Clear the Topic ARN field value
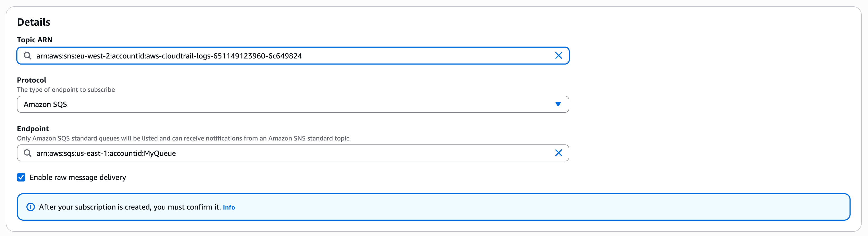The height and width of the screenshot is (236, 868). (x=558, y=56)
